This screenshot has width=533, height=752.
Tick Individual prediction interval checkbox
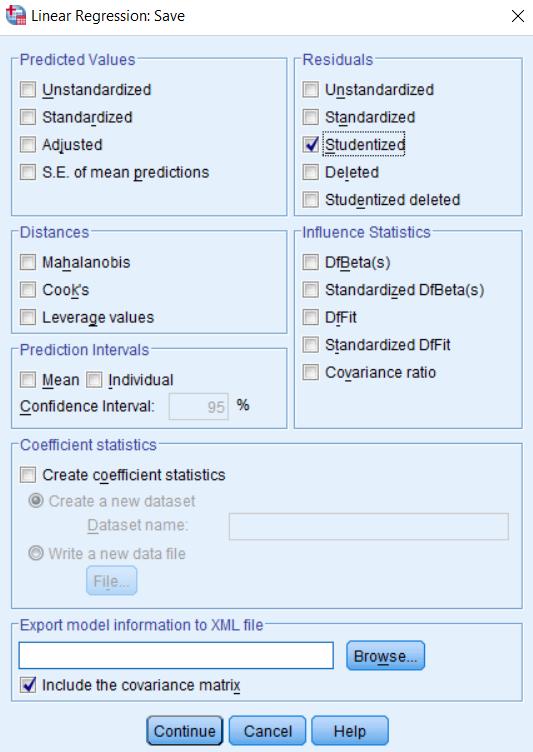tap(94, 380)
